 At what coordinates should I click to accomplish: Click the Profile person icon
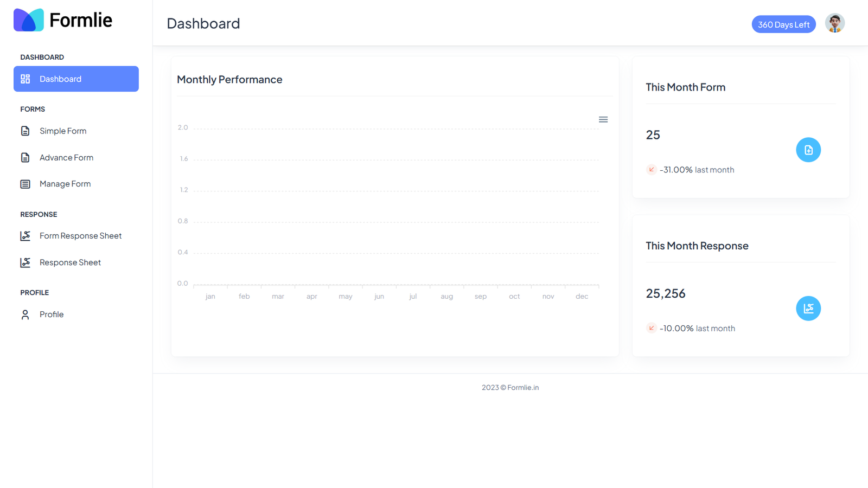pos(25,314)
